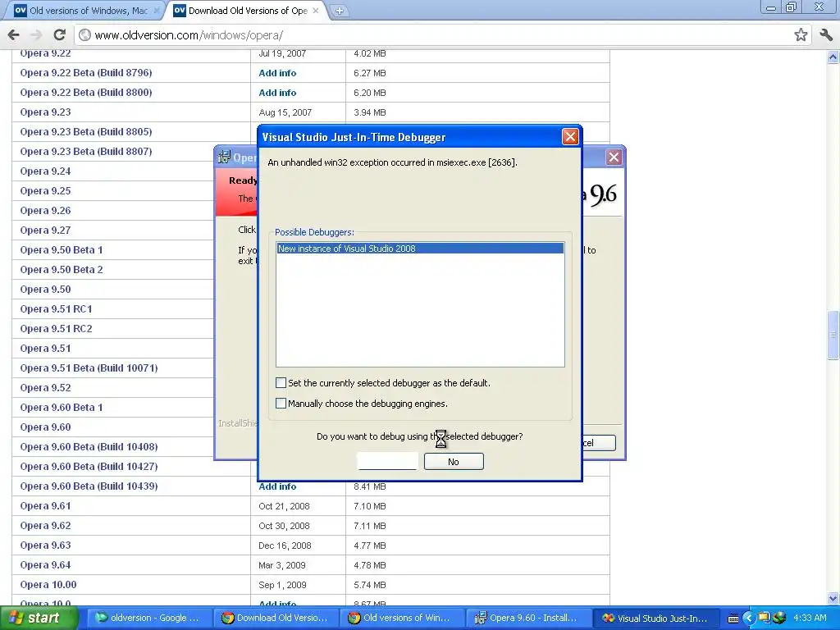Open a new tab with plus button
Image resolution: width=840 pixels, height=630 pixels.
[339, 11]
